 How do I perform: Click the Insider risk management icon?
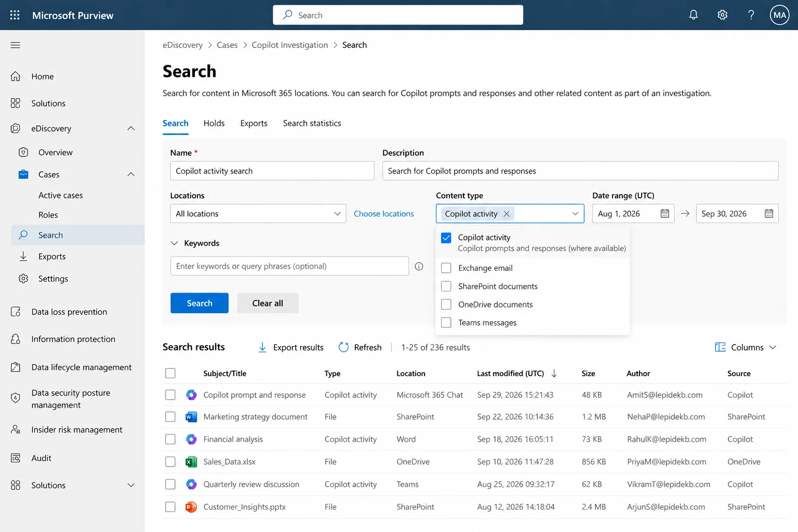click(x=16, y=430)
